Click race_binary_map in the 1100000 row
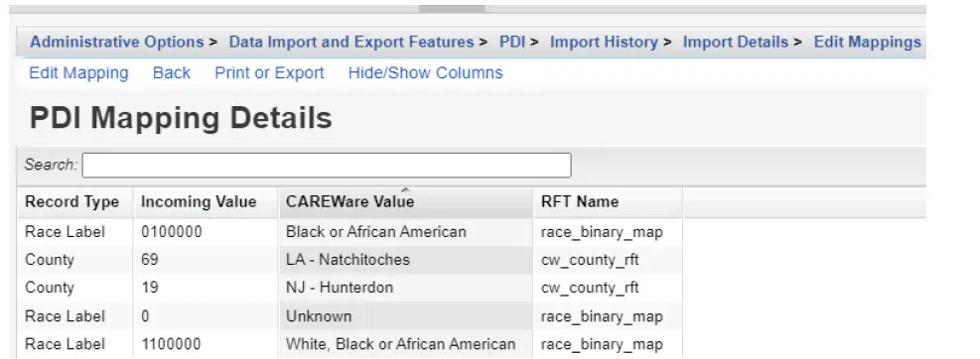The height and width of the screenshot is (359, 980). click(x=602, y=344)
